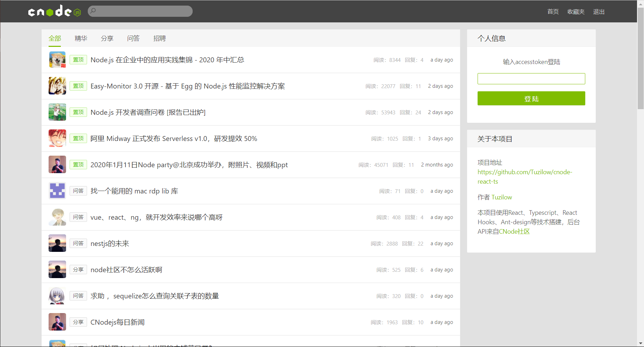Click the green 登陆 button

[531, 98]
